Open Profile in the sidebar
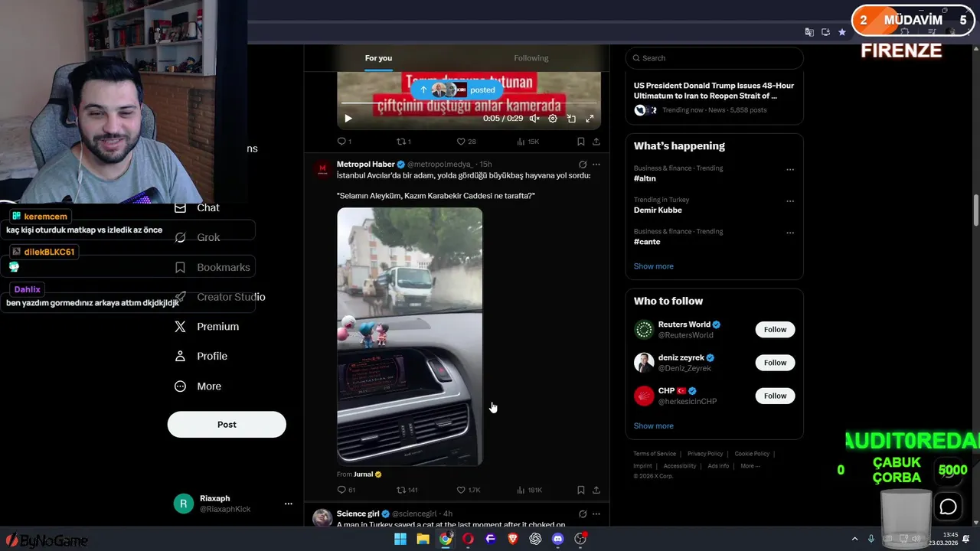980x551 pixels. tap(201, 356)
